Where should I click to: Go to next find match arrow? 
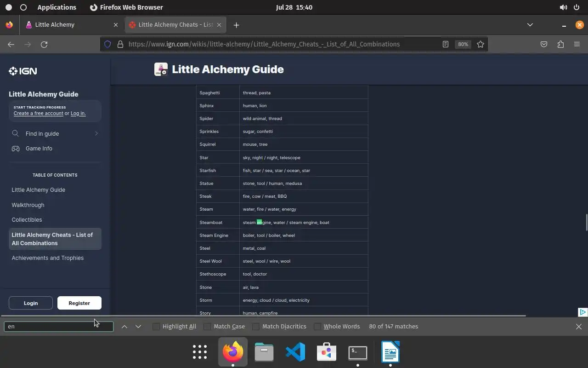[138, 327]
